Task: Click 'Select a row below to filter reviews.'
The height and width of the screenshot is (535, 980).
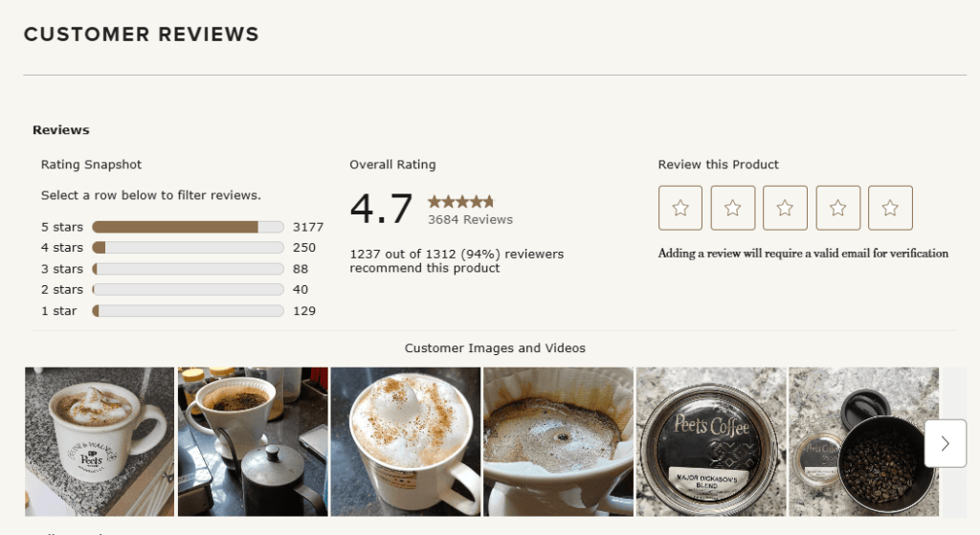Action: (150, 195)
